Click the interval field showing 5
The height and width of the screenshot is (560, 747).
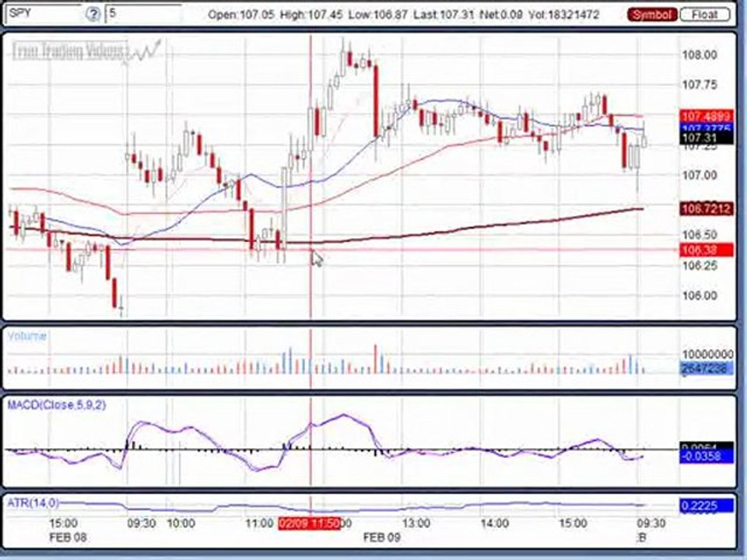143,13
